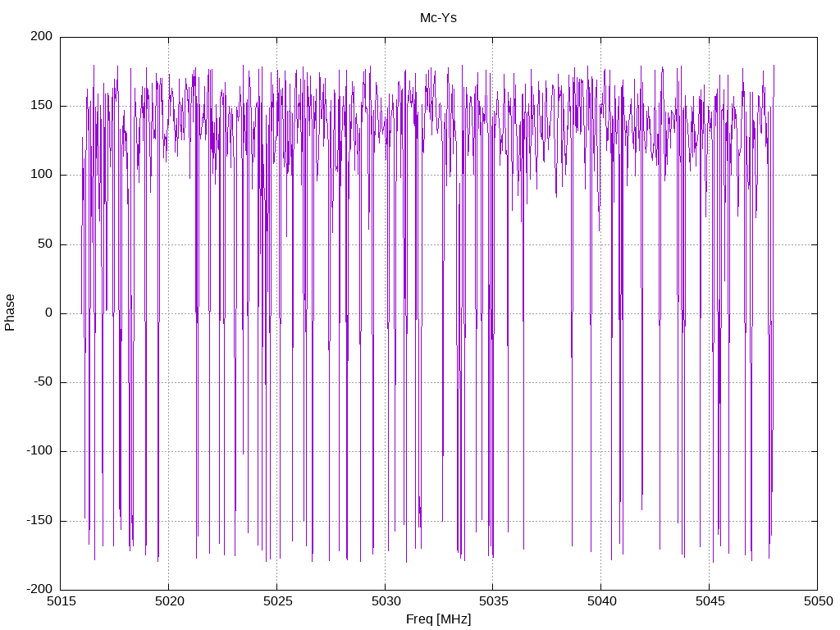Click the x-axis tick label '5025'
Viewport: 840px width, 630px height.
(277, 601)
